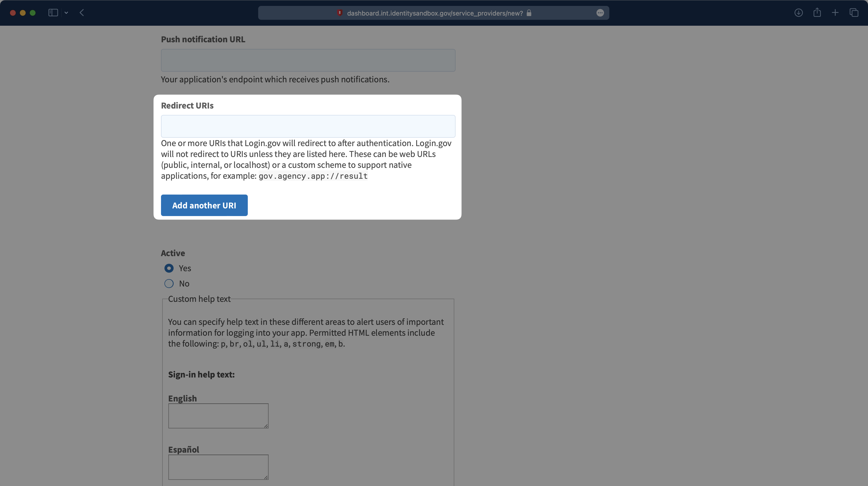Click the address bar URL text
868x486 pixels.
435,13
